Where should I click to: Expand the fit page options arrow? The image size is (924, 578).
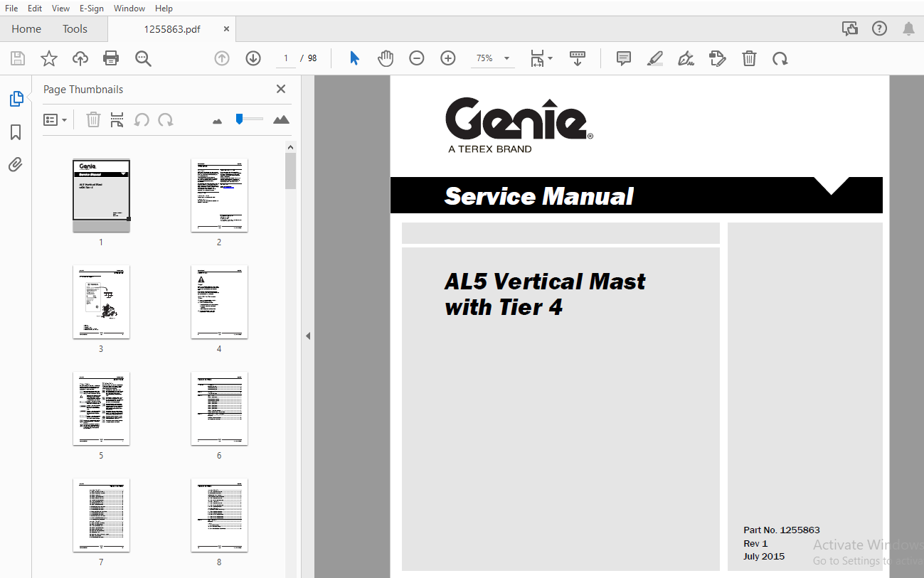pyautogui.click(x=550, y=58)
